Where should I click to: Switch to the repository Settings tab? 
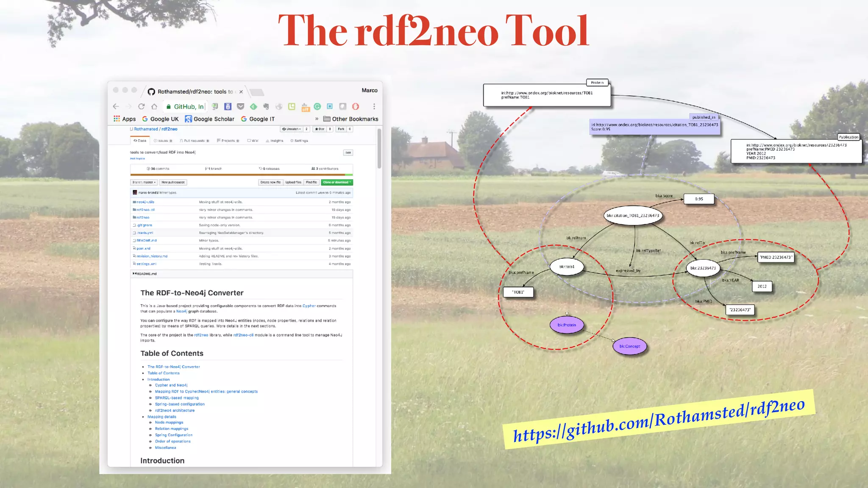pos(299,141)
